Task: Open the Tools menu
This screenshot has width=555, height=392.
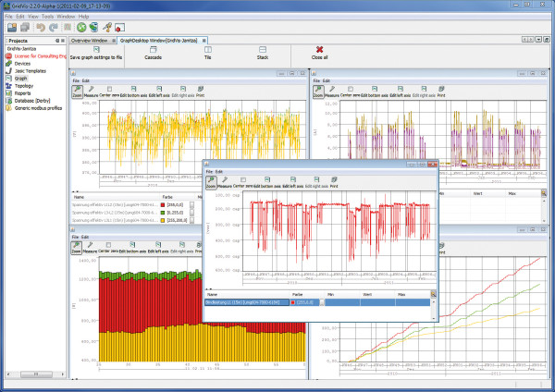Action: point(46,17)
